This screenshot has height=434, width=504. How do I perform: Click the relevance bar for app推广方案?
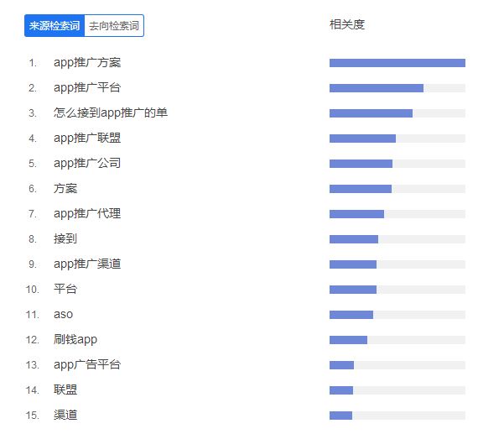click(x=397, y=63)
